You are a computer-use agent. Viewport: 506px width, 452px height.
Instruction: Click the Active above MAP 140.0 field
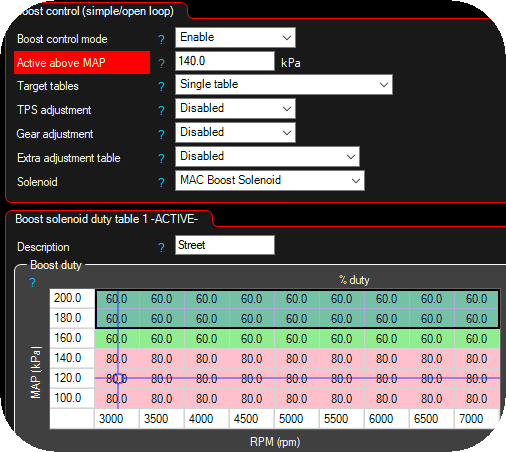coord(225,61)
